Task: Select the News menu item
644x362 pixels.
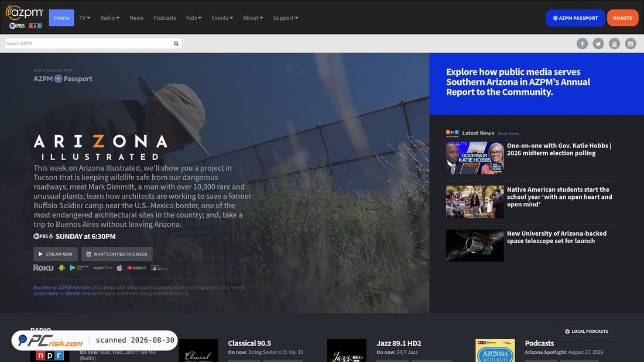Action: 136,18
